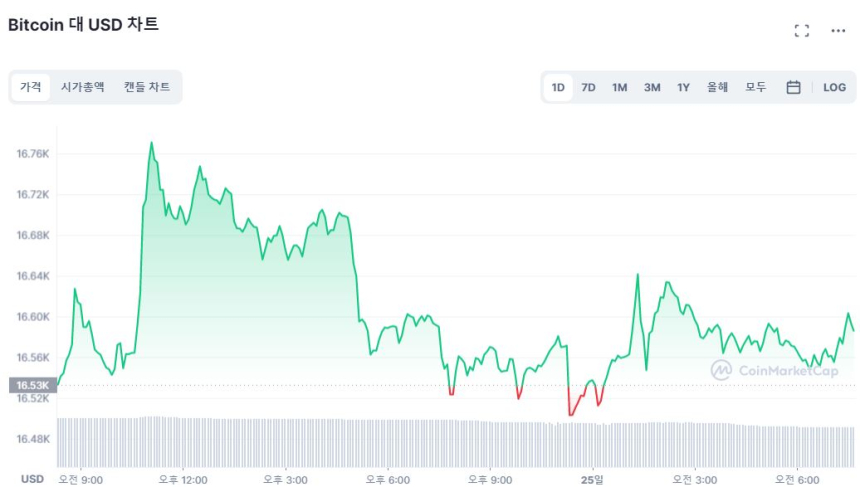
Task: Open the three-dot more options menu
Action: click(838, 30)
